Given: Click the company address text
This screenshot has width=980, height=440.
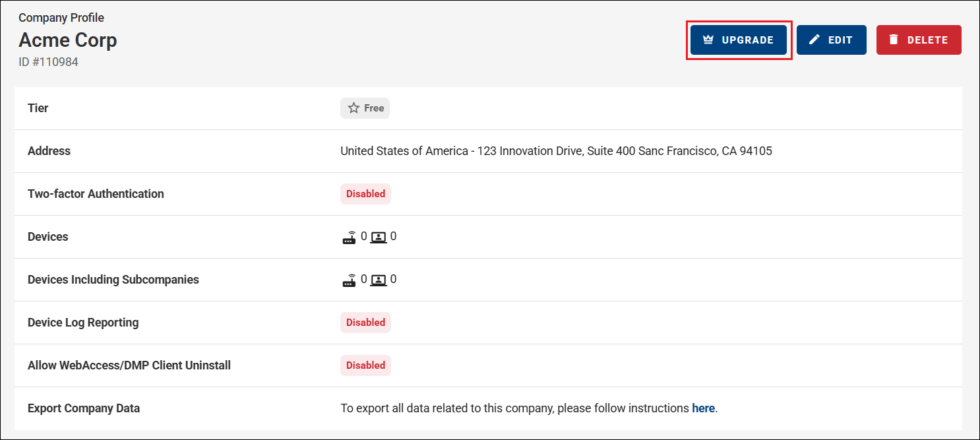Looking at the screenshot, I should click(x=556, y=151).
